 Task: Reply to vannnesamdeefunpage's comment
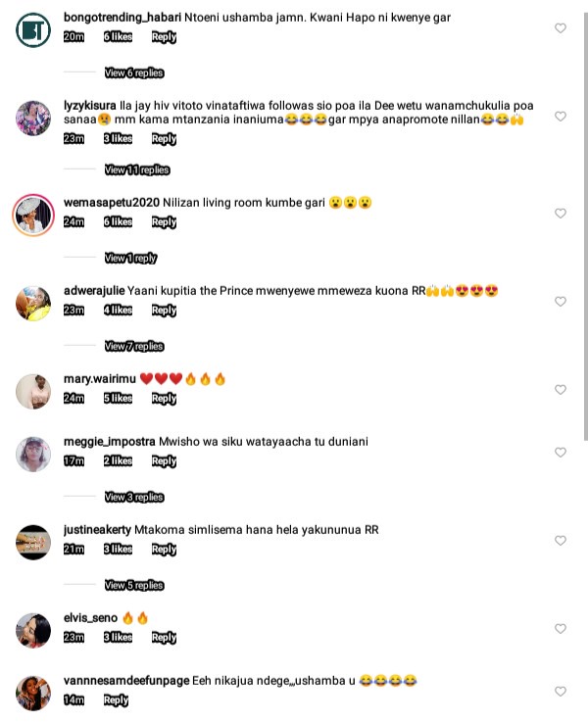pos(116,699)
